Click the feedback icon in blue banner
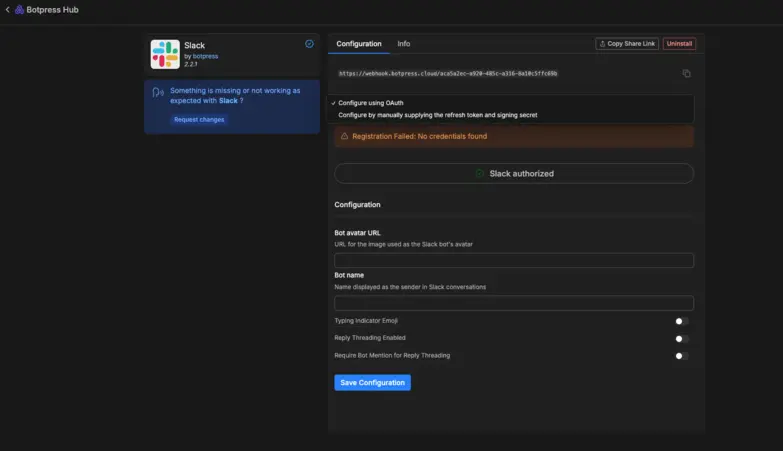 (x=158, y=92)
